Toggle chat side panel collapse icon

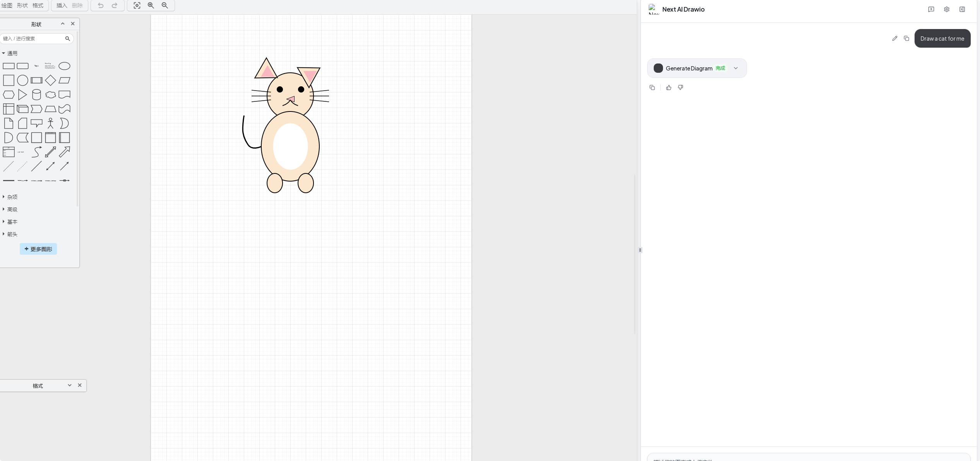[x=962, y=9]
